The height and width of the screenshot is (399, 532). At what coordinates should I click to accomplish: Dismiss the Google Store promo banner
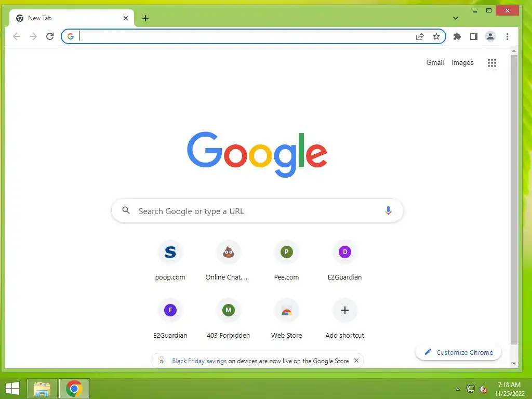[x=356, y=361]
